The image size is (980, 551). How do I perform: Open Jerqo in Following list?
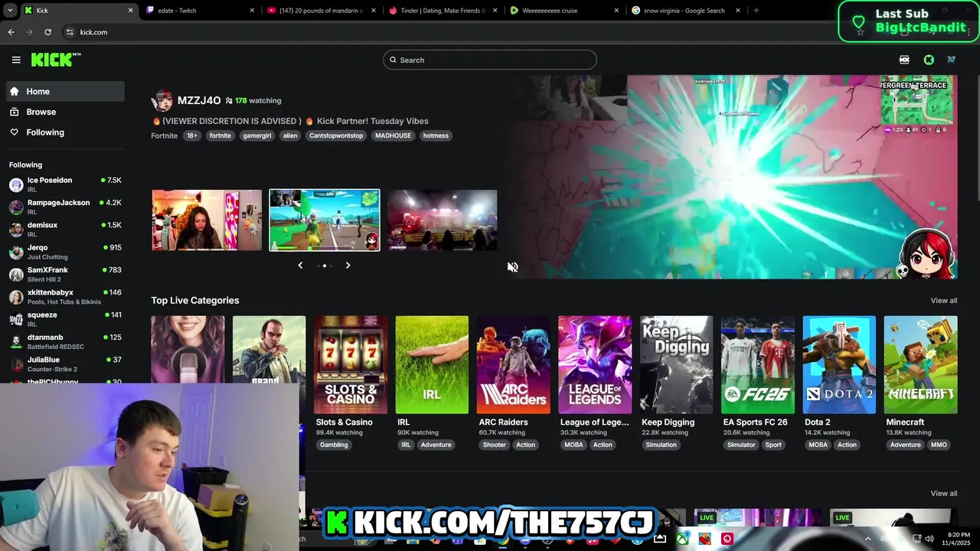(x=64, y=252)
